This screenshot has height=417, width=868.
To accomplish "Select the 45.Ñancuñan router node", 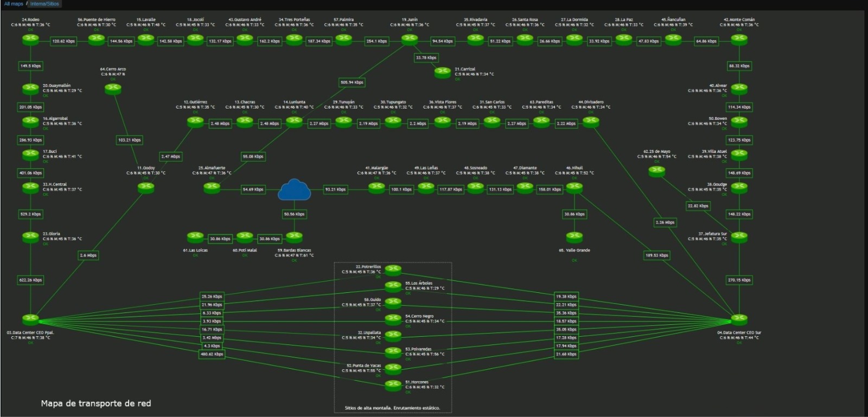I will 673,40.
